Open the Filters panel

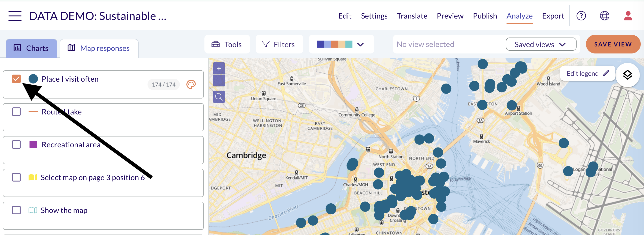(x=279, y=44)
